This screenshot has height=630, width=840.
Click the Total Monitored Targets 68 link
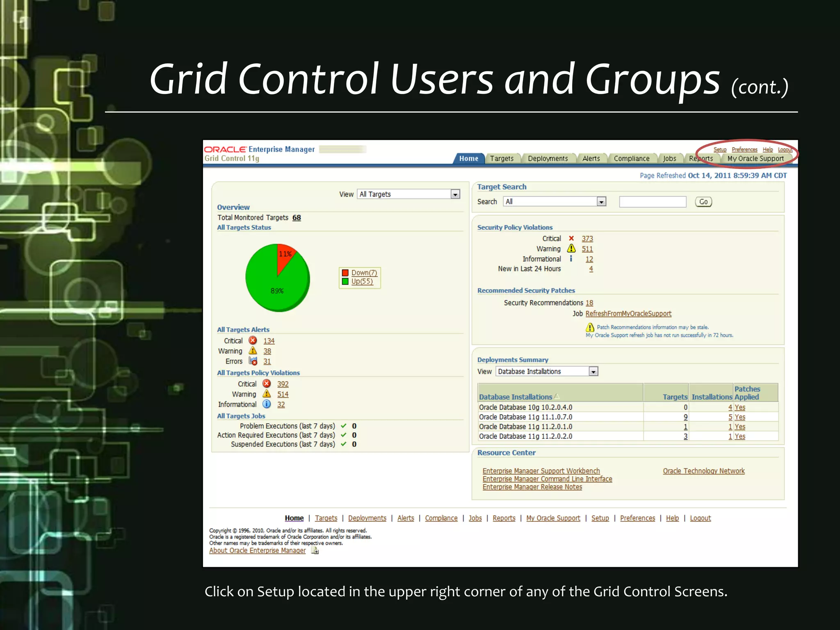click(x=297, y=218)
